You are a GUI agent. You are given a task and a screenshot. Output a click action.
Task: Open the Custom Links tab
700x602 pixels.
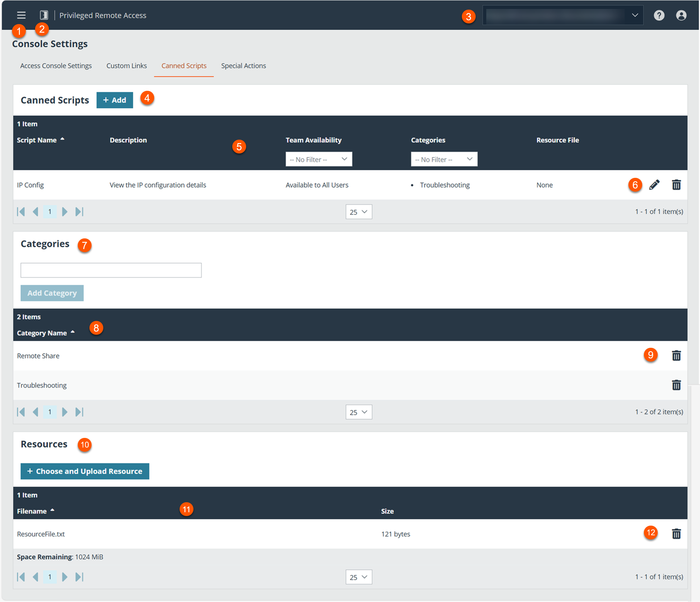126,66
